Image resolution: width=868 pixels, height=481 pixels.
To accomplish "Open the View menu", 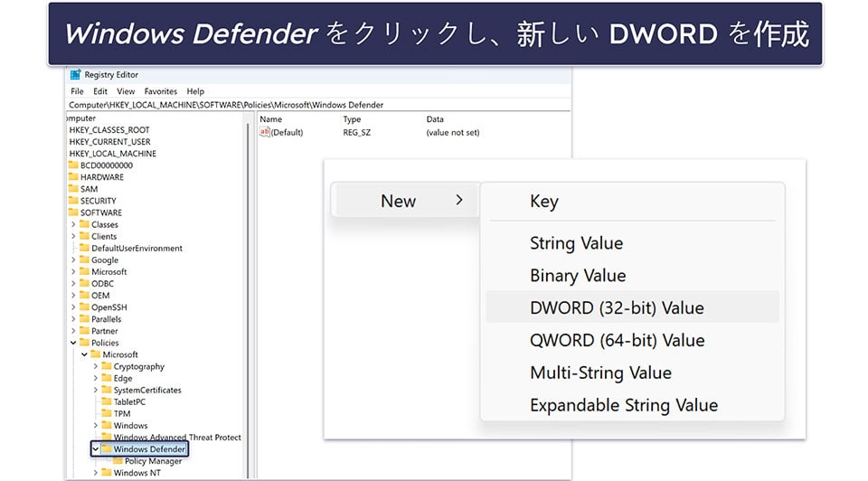I will (x=126, y=91).
